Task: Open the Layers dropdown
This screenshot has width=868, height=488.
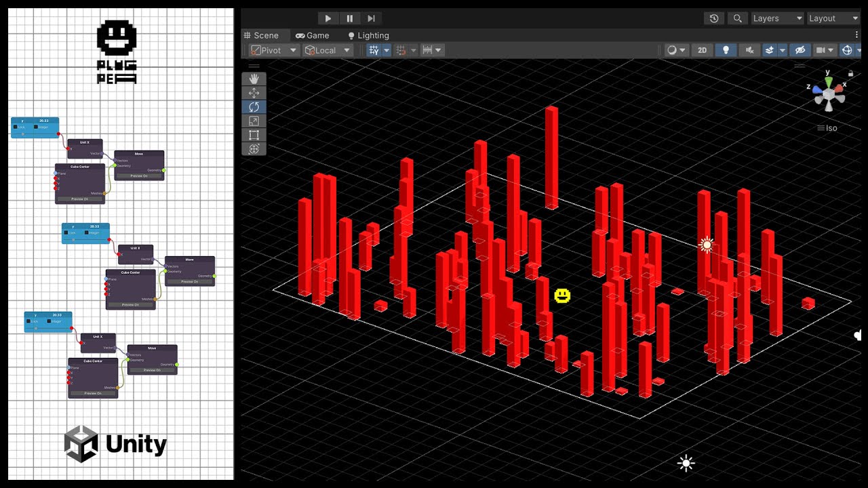Action: 778,18
